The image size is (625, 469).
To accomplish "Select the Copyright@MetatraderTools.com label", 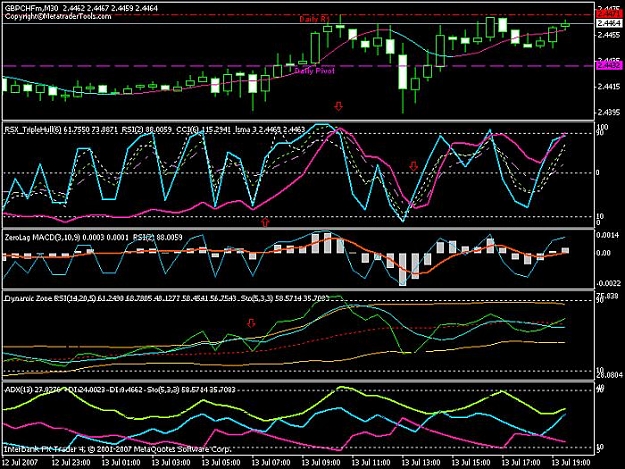I will (58, 16).
